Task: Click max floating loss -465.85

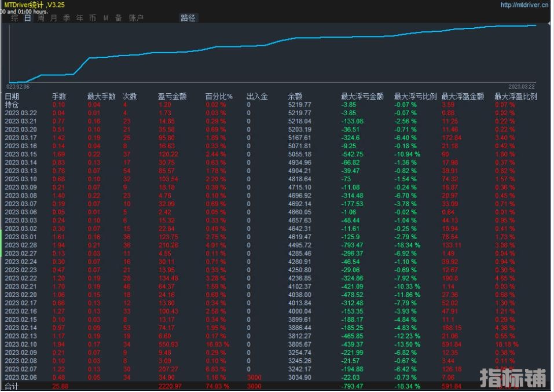Action: point(352,336)
